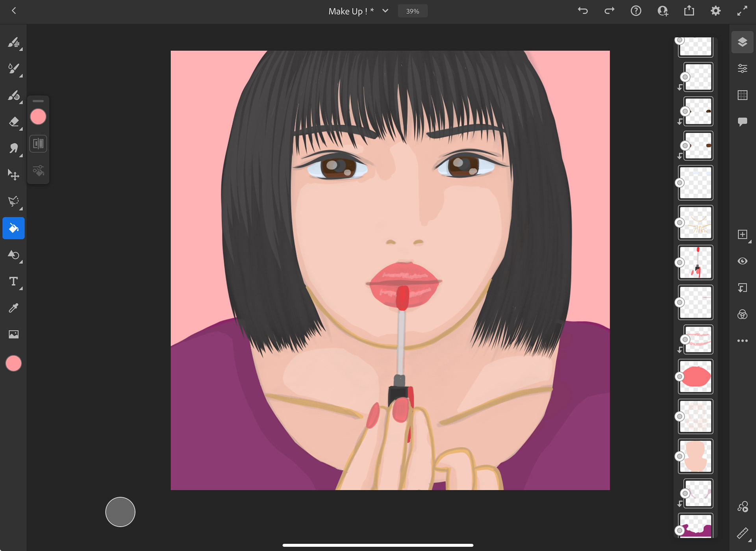Select the Smudge tool
The width and height of the screenshot is (756, 551).
click(x=14, y=148)
